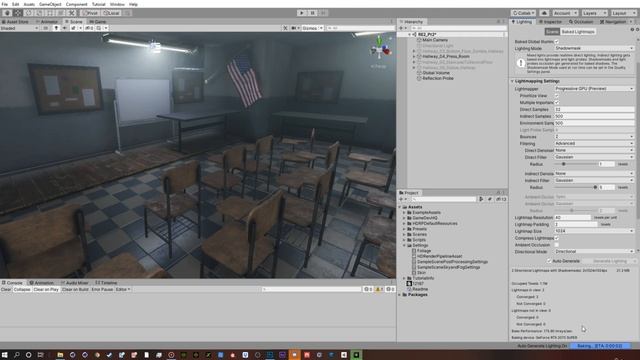Toggle Auto Generate checkbox
The height and width of the screenshot is (360, 640).
point(549,261)
